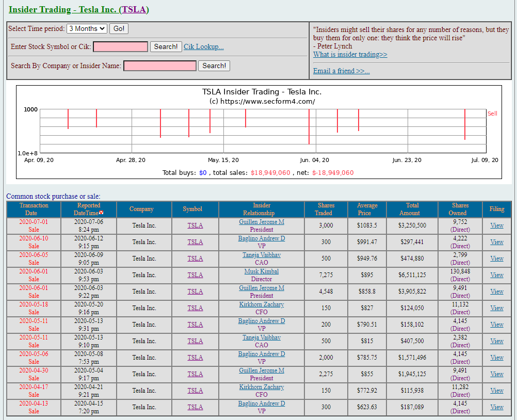Open Taneja Vaibhav in the $407,500 row

262,337
